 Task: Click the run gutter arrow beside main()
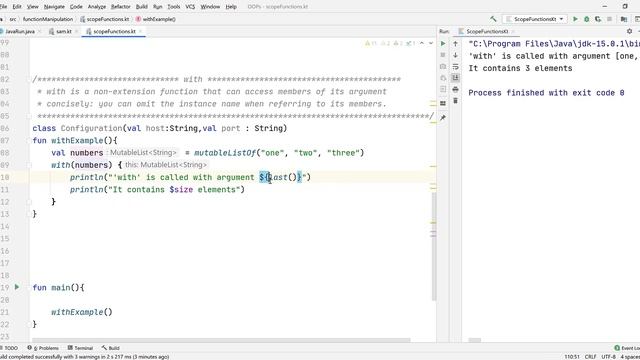click(17, 287)
